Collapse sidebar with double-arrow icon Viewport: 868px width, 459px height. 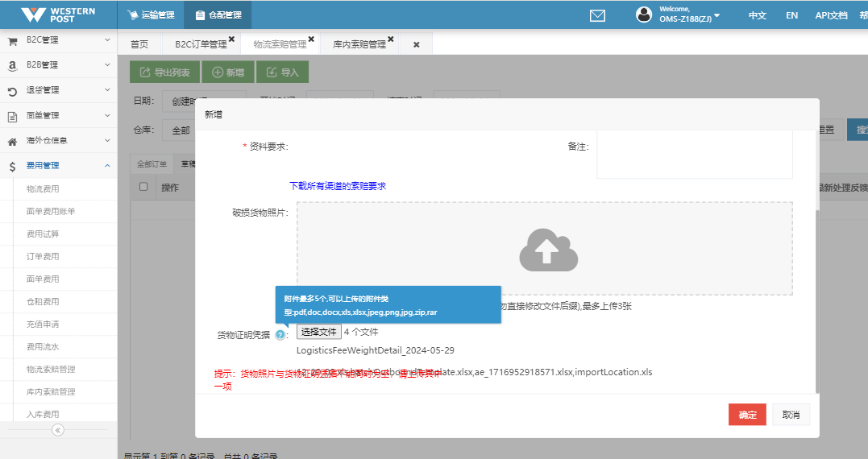(57, 430)
